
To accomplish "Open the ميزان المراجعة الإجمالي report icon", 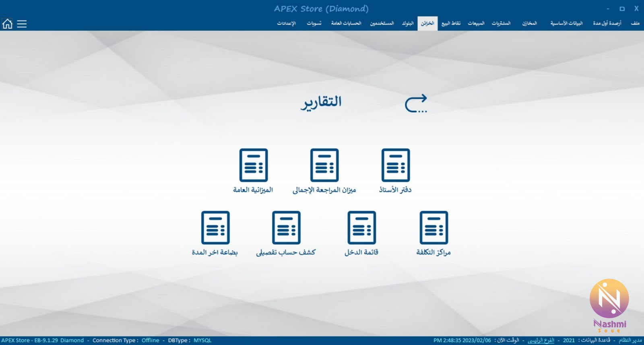I will [x=324, y=165].
